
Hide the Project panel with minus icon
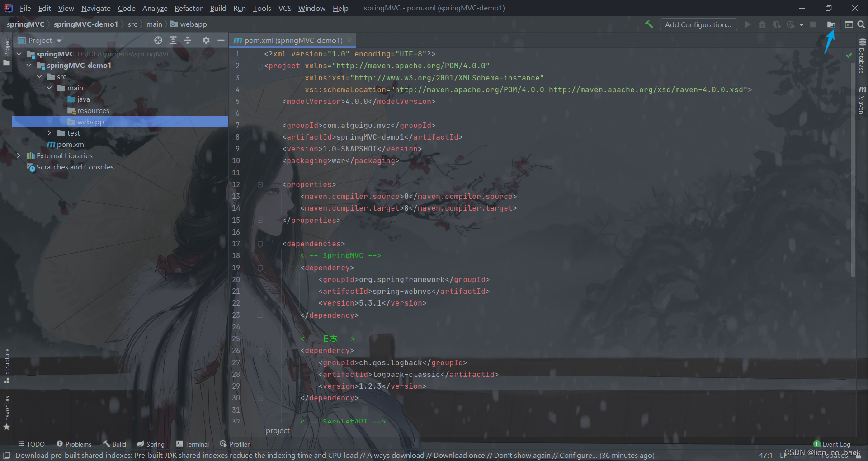(x=221, y=40)
